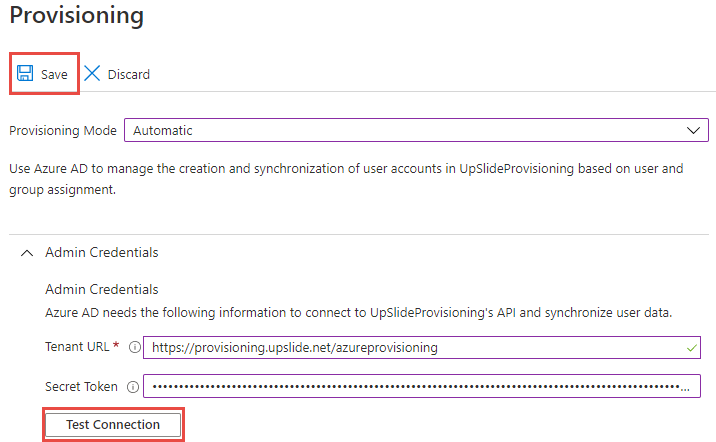Click the Save floppy disk icon
This screenshot has height=442, width=716.
[25, 73]
